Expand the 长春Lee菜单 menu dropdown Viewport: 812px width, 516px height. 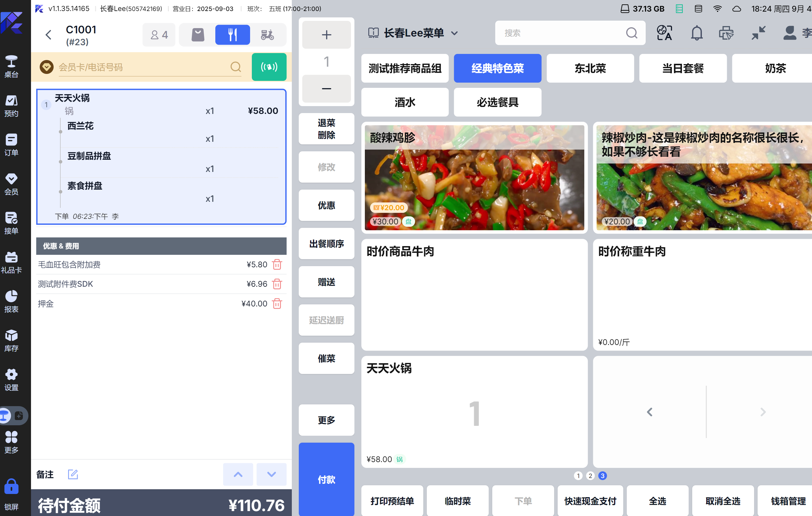[x=454, y=33]
